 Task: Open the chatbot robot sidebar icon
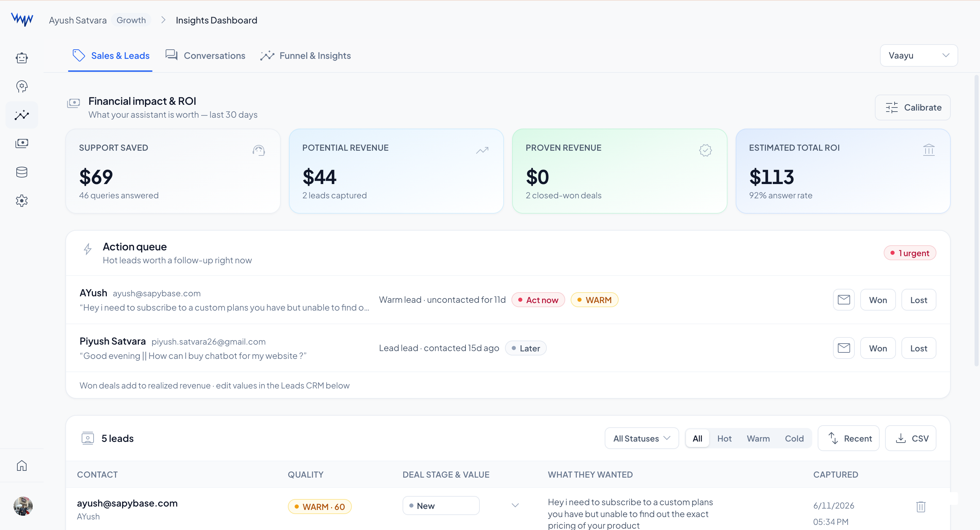[x=22, y=58]
